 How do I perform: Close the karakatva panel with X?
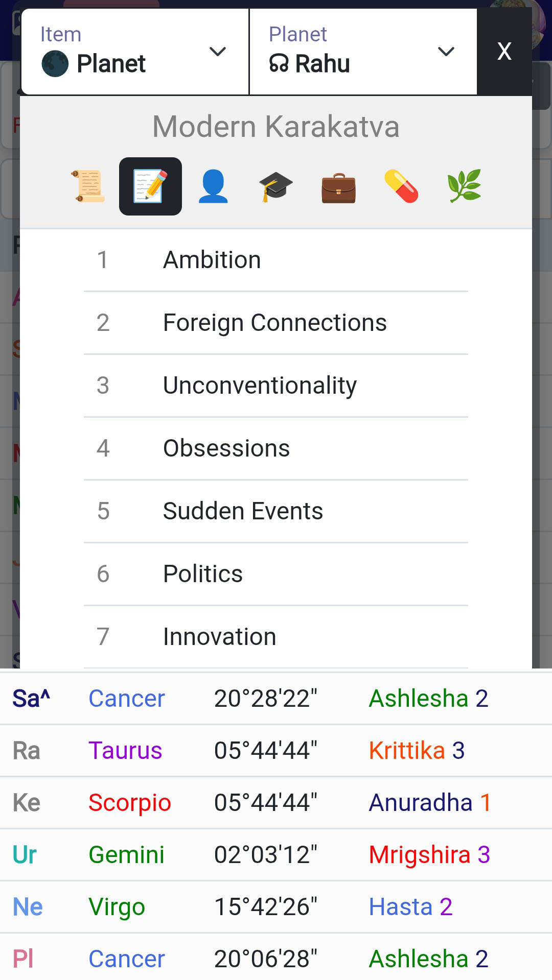(504, 52)
